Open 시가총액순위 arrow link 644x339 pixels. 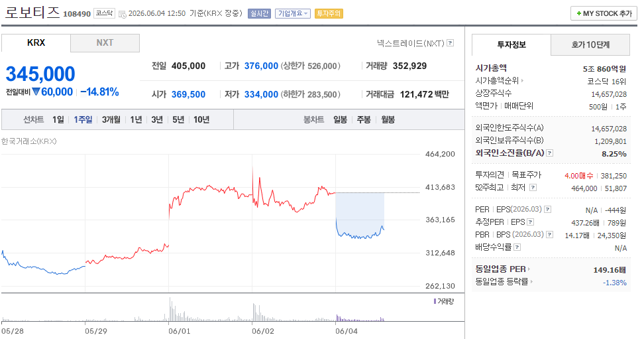pyautogui.click(x=522, y=81)
